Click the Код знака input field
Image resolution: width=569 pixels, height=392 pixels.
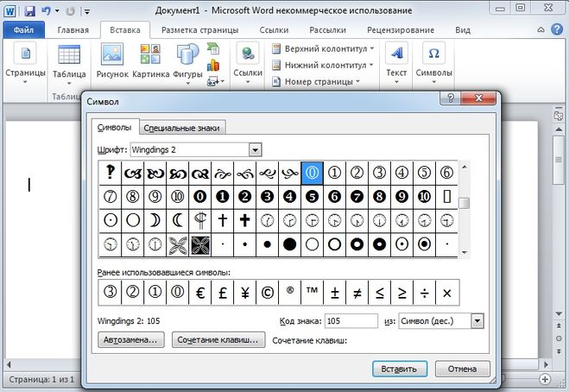(x=351, y=321)
